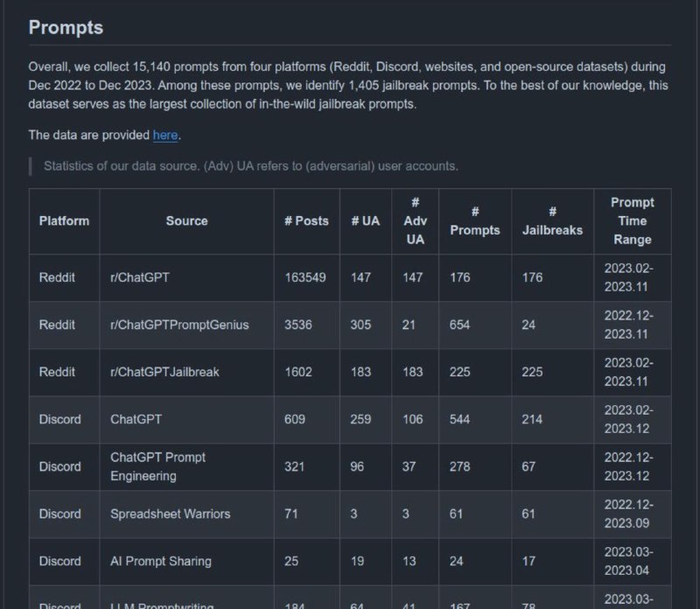Select the 'Platform' column header
This screenshot has height=609, width=700.
click(x=64, y=221)
